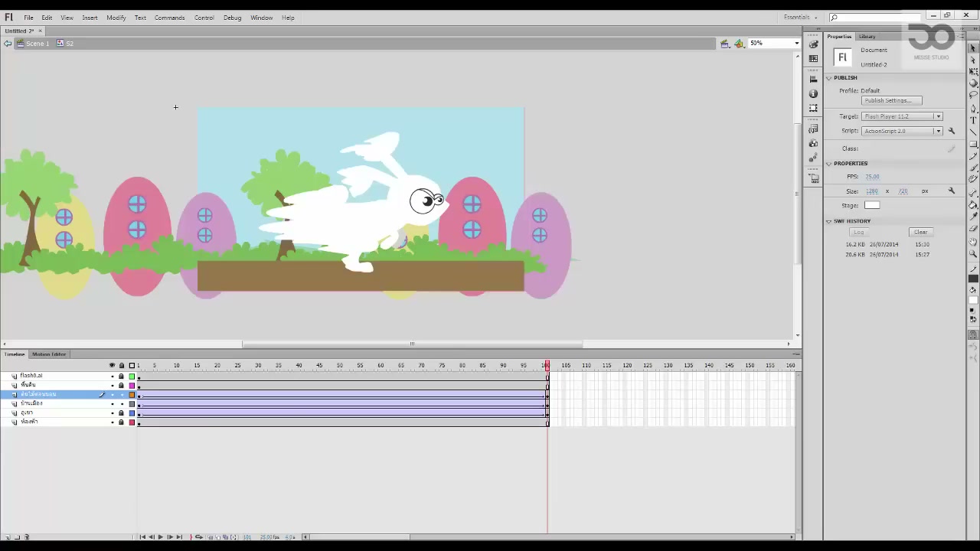Open the Target Flash Player dropdown
Screen dimensions: 980x551
point(902,116)
